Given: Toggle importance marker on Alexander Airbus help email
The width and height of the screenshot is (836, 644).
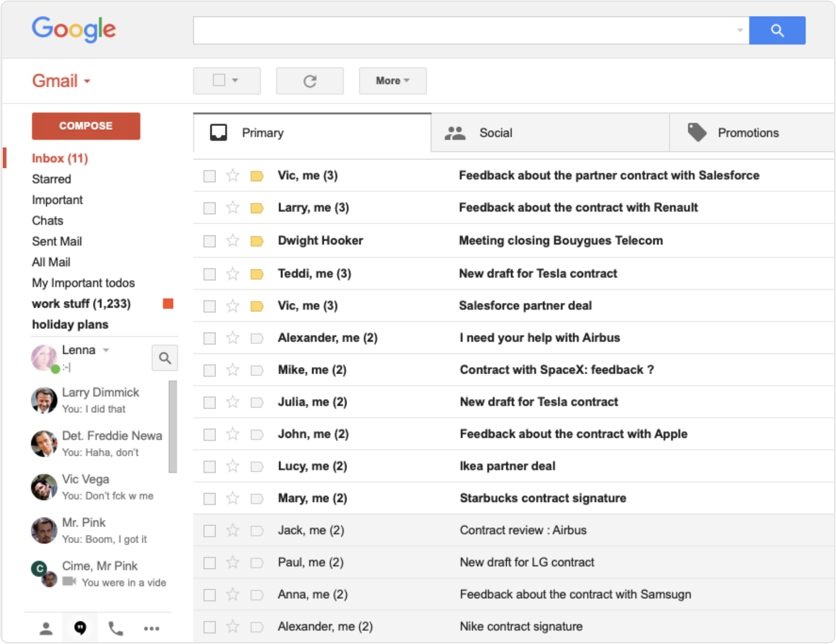Looking at the screenshot, I should 257,338.
